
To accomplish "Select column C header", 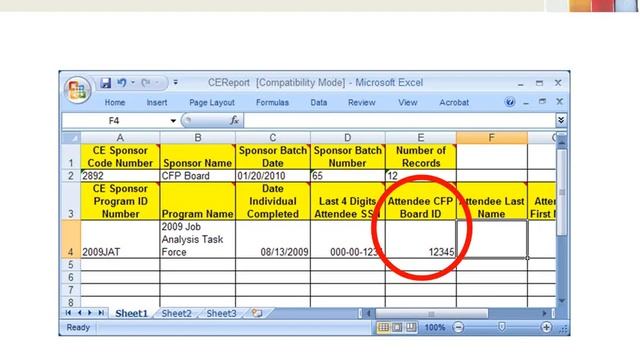I will 273,138.
